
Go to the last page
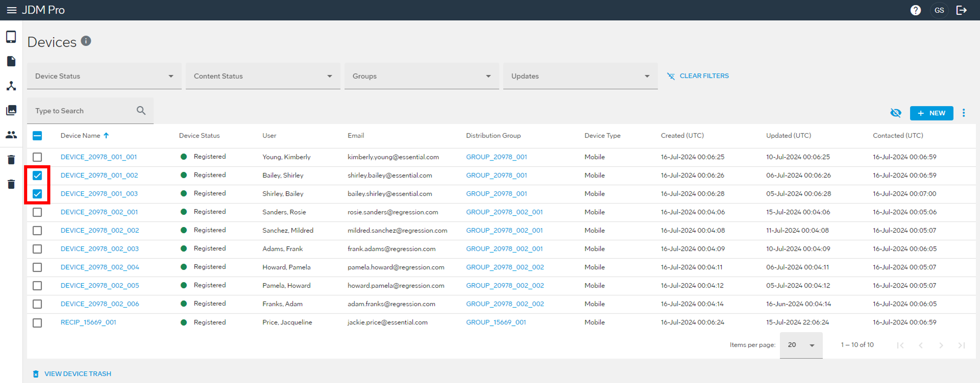point(961,345)
